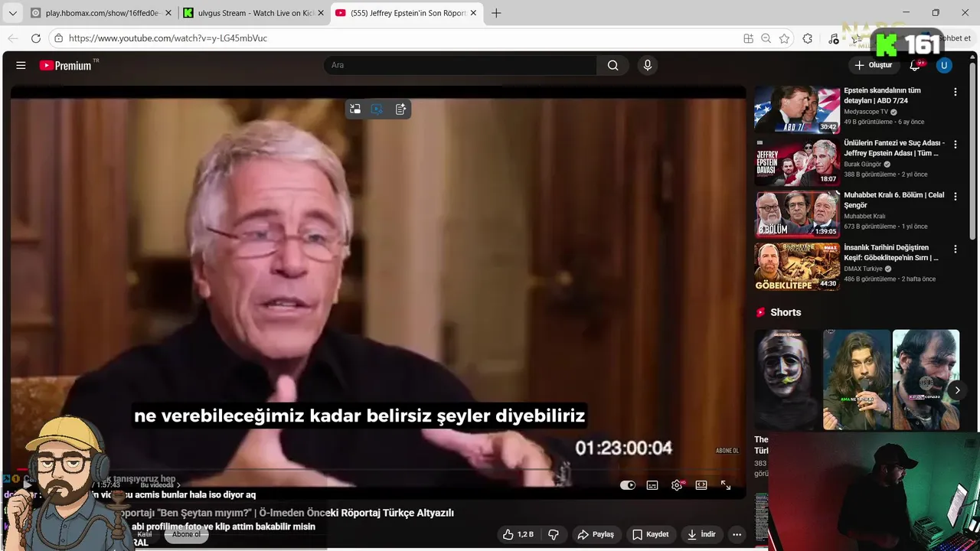Open the first Shorts video with masked face
The height and width of the screenshot is (551, 980).
coord(787,380)
